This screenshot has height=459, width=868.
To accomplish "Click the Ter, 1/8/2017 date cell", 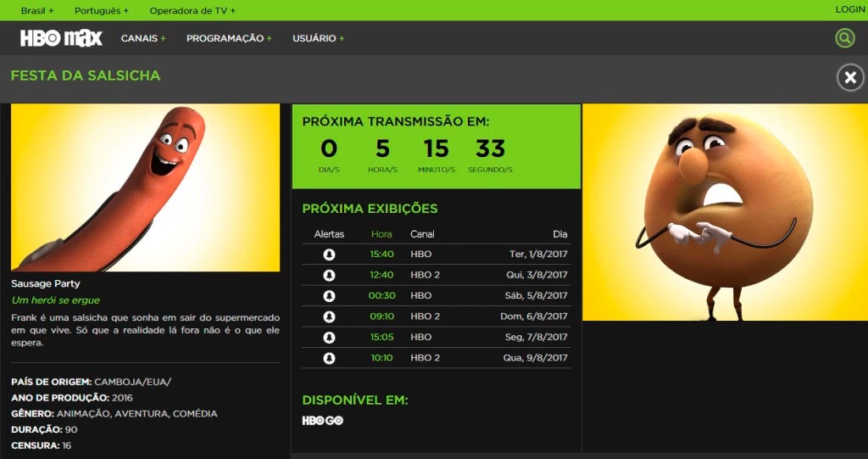I will 538,255.
